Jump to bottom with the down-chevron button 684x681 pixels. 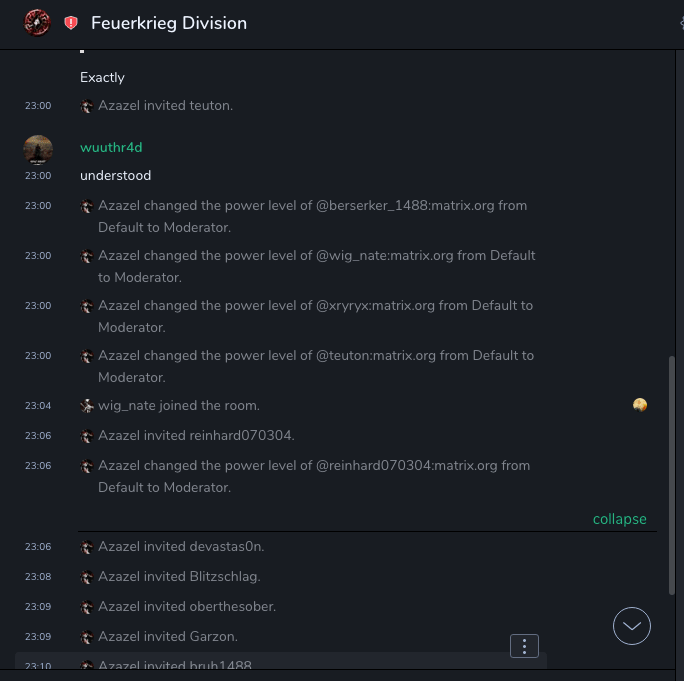pyautogui.click(x=632, y=626)
